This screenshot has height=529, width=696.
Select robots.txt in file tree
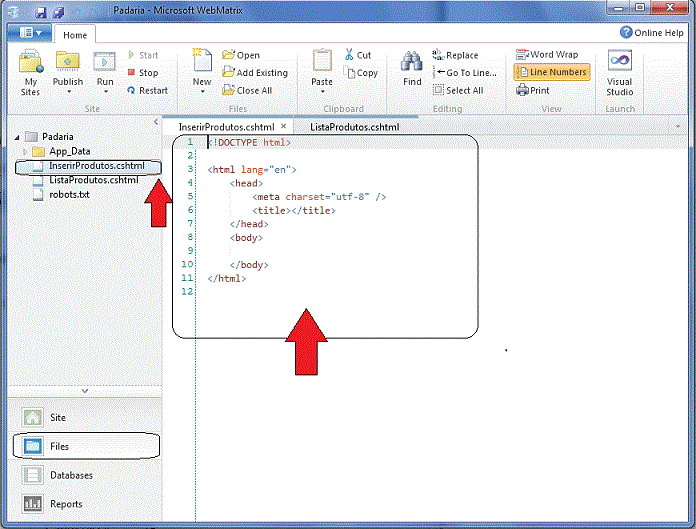tap(69, 194)
